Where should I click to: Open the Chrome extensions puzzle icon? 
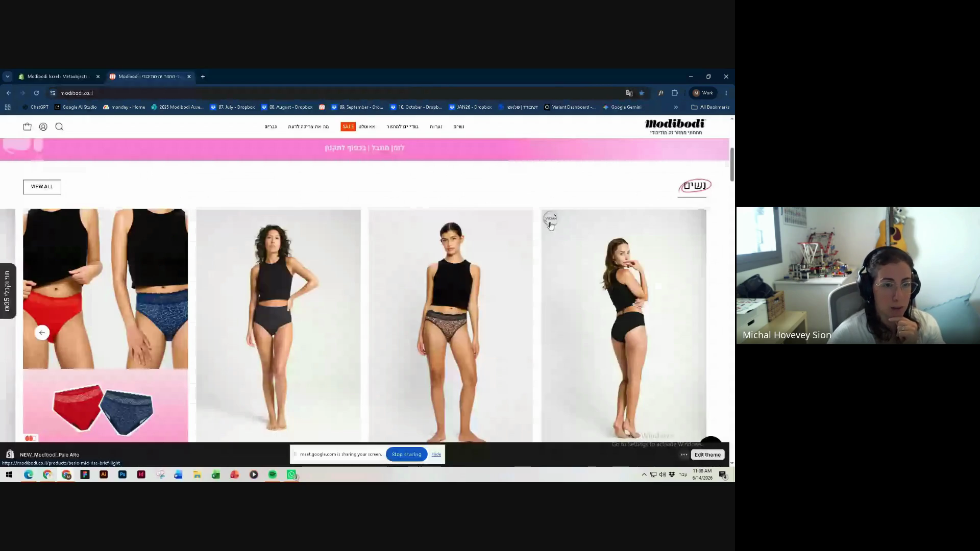click(x=675, y=93)
